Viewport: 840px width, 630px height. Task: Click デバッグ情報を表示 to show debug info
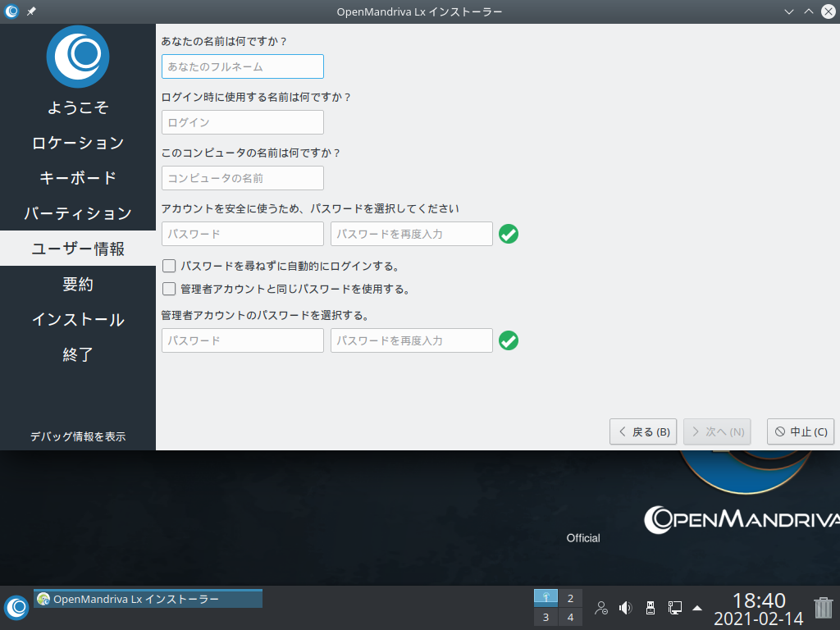(78, 436)
